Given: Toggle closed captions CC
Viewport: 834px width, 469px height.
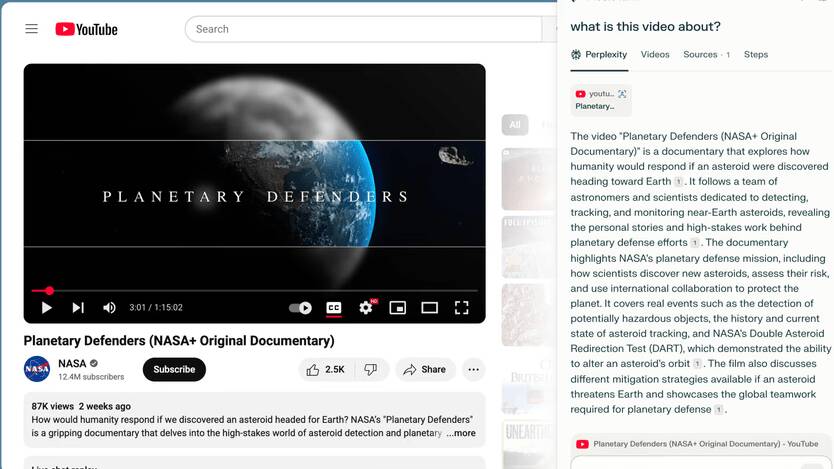Looking at the screenshot, I should click(x=333, y=307).
